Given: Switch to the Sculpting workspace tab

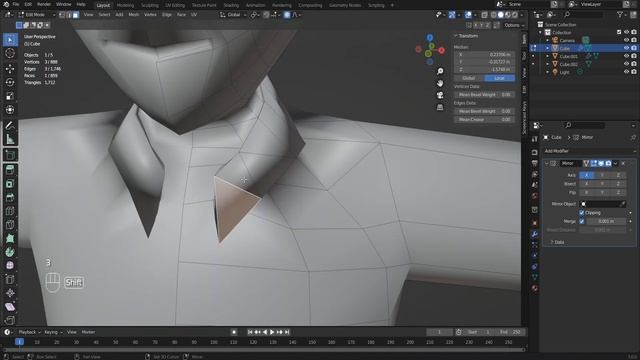Looking at the screenshot, I should point(149,5).
